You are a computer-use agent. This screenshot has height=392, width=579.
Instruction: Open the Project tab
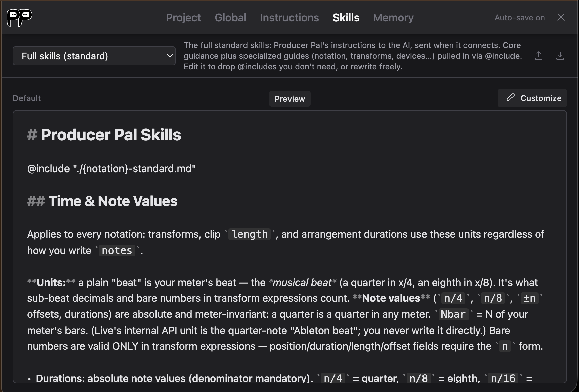pyautogui.click(x=183, y=17)
